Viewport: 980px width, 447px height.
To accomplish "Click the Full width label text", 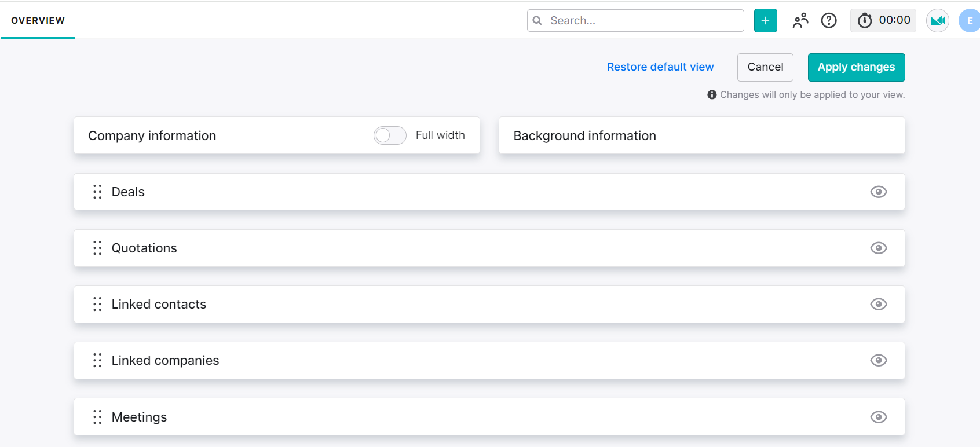I will click(440, 135).
